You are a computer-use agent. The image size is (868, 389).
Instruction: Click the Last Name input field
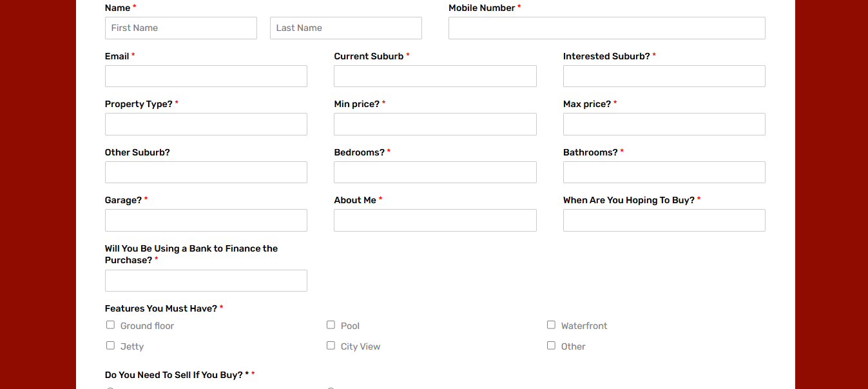(345, 28)
